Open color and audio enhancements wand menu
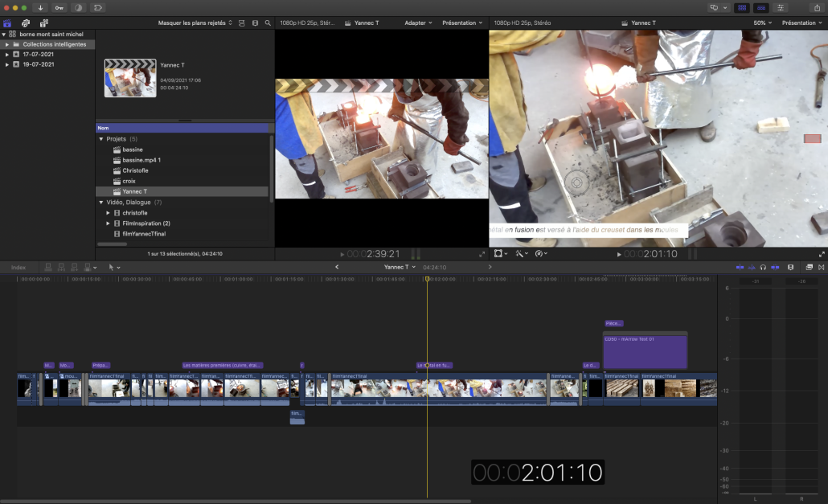Screen dimensions: 828x504 tap(522, 254)
